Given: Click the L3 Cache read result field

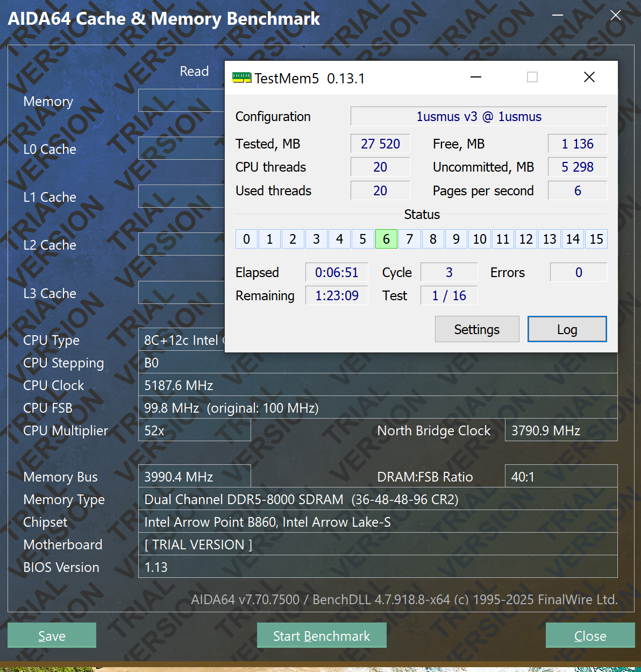Looking at the screenshot, I should pyautogui.click(x=181, y=293).
